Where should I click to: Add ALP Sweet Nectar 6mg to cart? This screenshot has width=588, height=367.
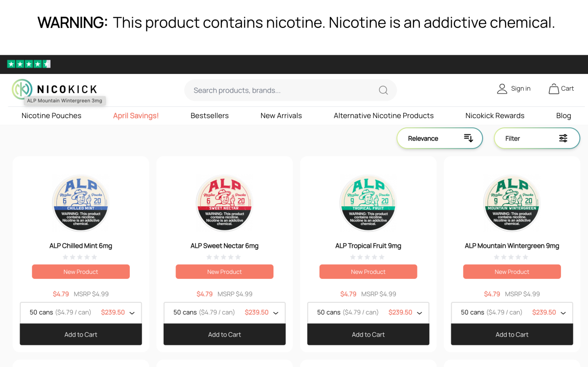[x=224, y=335]
